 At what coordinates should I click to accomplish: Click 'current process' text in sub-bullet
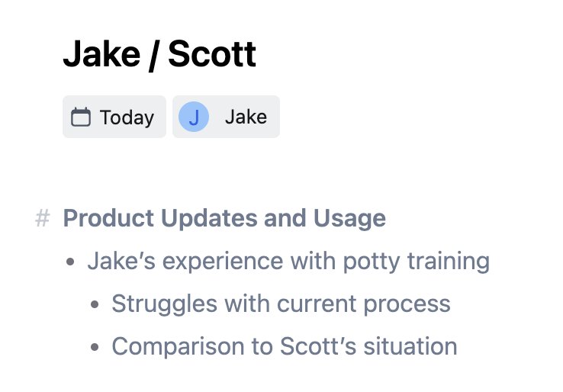363,304
